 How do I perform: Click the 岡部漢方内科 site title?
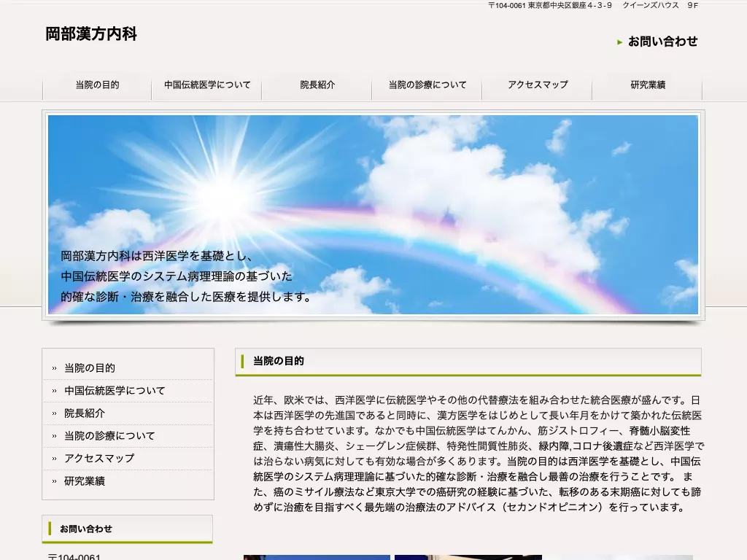pos(91,34)
